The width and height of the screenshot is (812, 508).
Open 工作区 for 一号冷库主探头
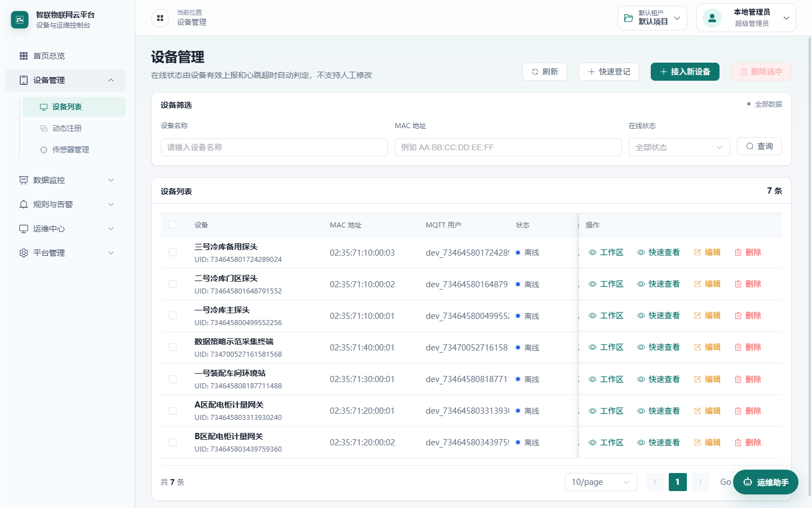[606, 316]
